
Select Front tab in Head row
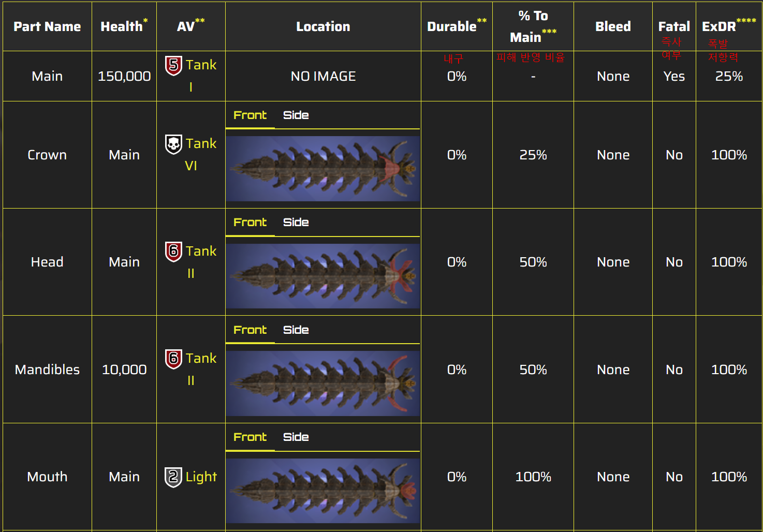(250, 223)
